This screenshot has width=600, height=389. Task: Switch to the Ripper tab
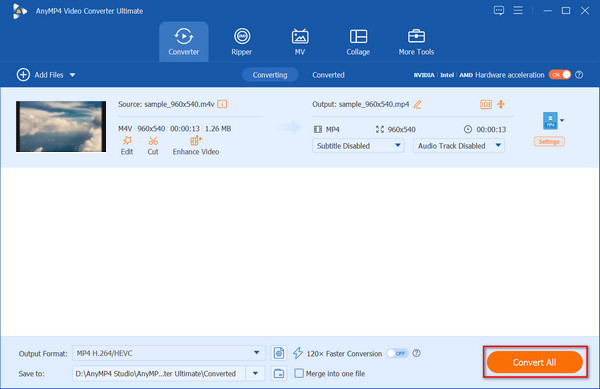pos(242,42)
